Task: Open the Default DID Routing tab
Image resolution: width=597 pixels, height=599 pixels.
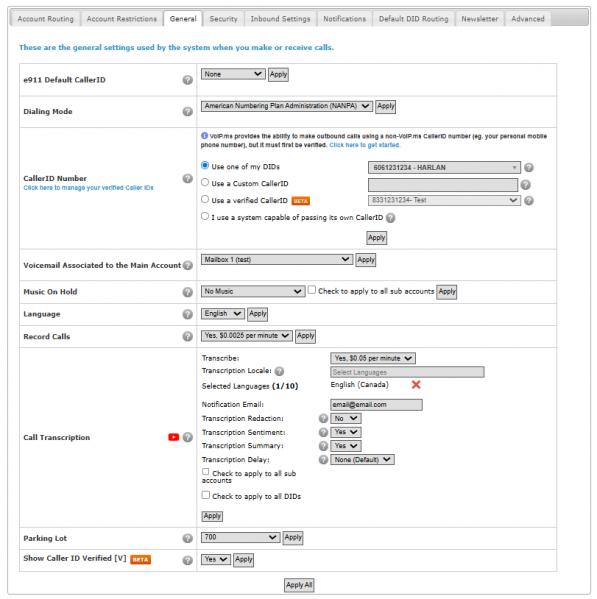Action: tap(414, 19)
